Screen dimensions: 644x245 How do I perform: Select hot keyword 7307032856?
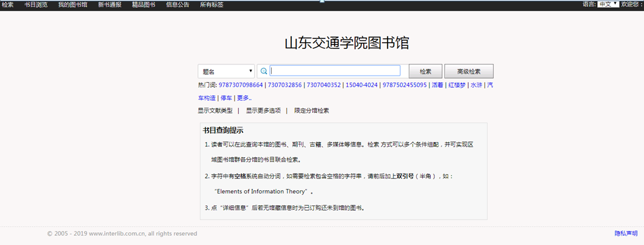(x=285, y=85)
